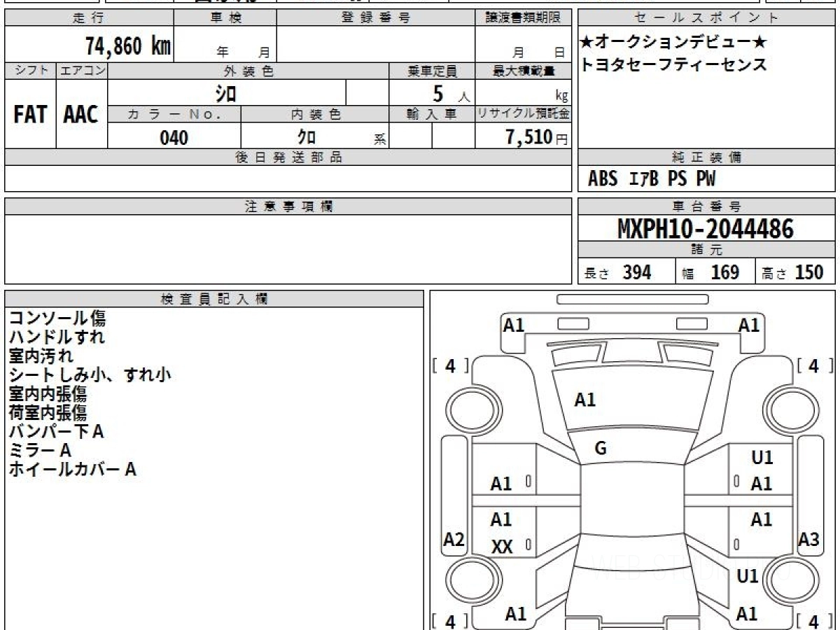
Task: Select the chassis number MXPH10-2044486
Action: (x=706, y=229)
